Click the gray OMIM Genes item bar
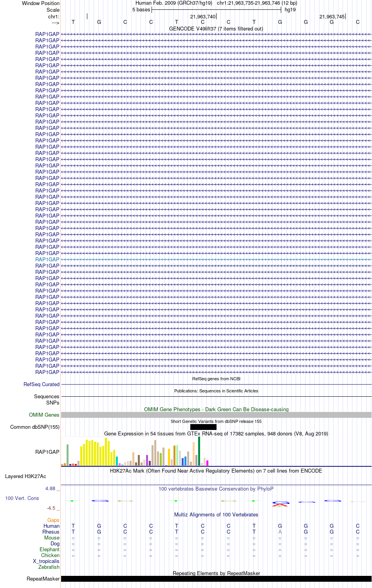 216,415
